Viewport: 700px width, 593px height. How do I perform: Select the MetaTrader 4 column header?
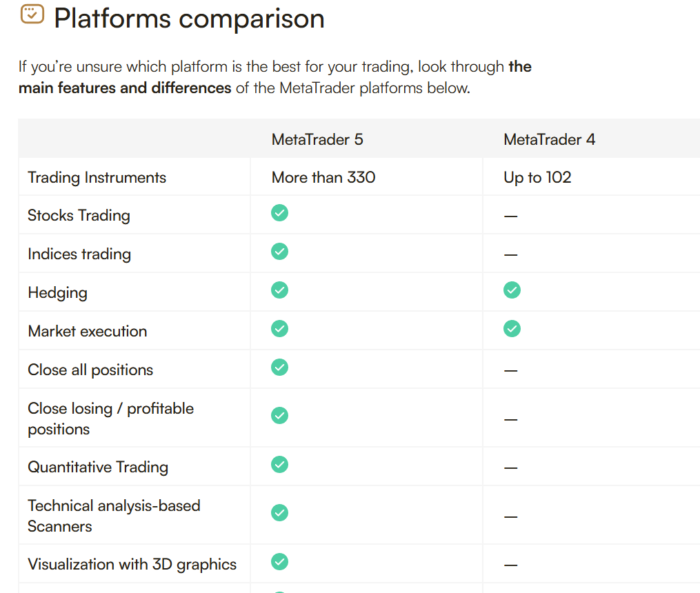(x=550, y=140)
